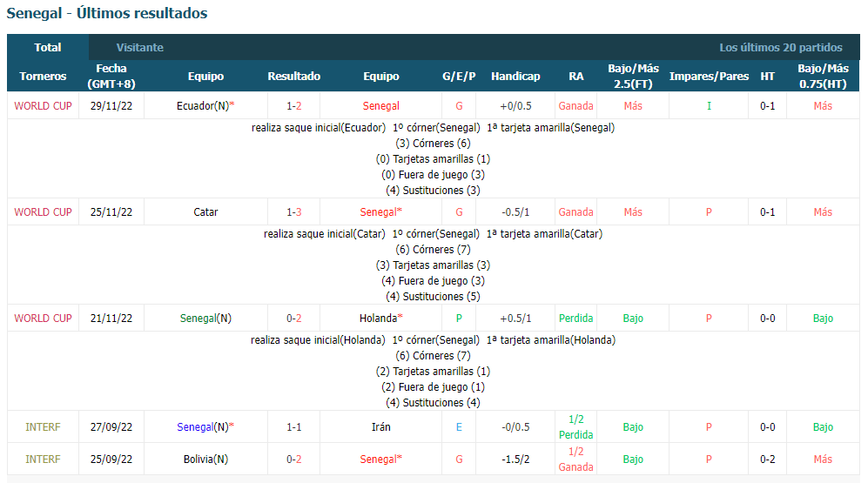Screen dimensions: 868x483
Task: Click the Impares/Pares column header
Action: [x=709, y=77]
